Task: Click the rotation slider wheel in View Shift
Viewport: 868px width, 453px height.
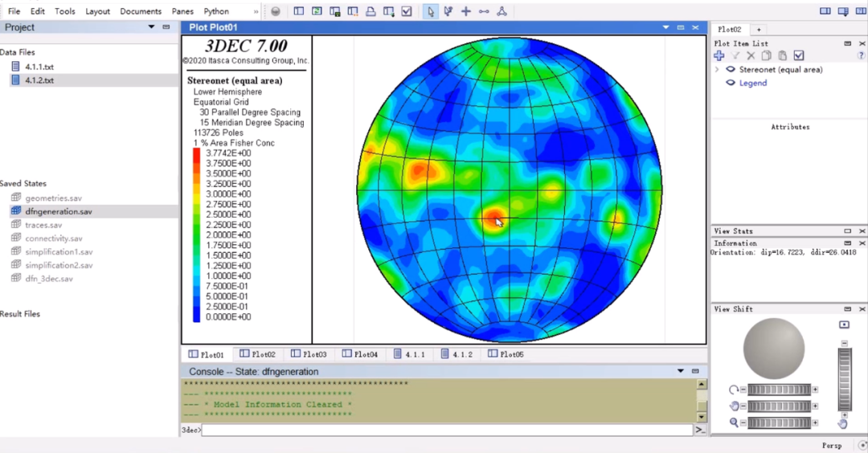Action: click(779, 390)
